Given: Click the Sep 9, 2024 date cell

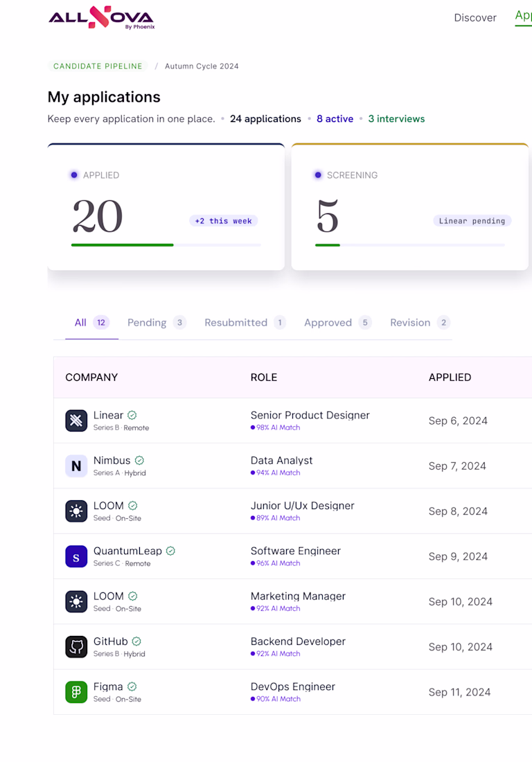Looking at the screenshot, I should 458,556.
